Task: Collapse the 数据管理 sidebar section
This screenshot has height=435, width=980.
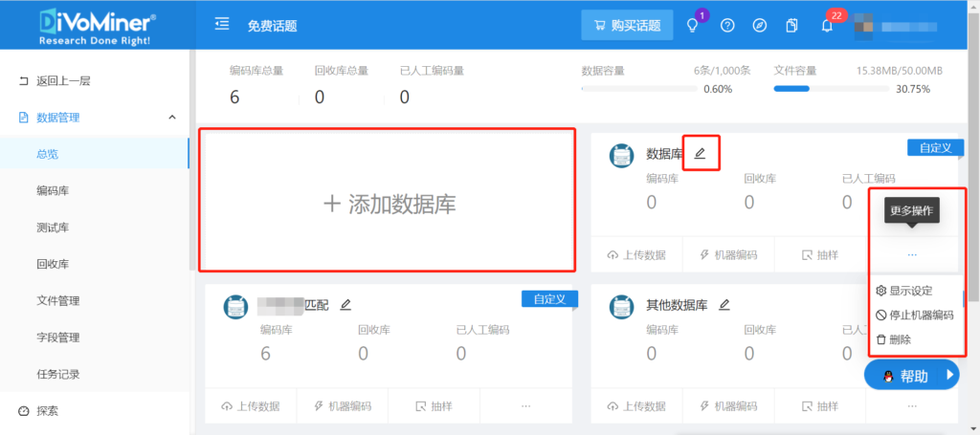Action: point(172,118)
